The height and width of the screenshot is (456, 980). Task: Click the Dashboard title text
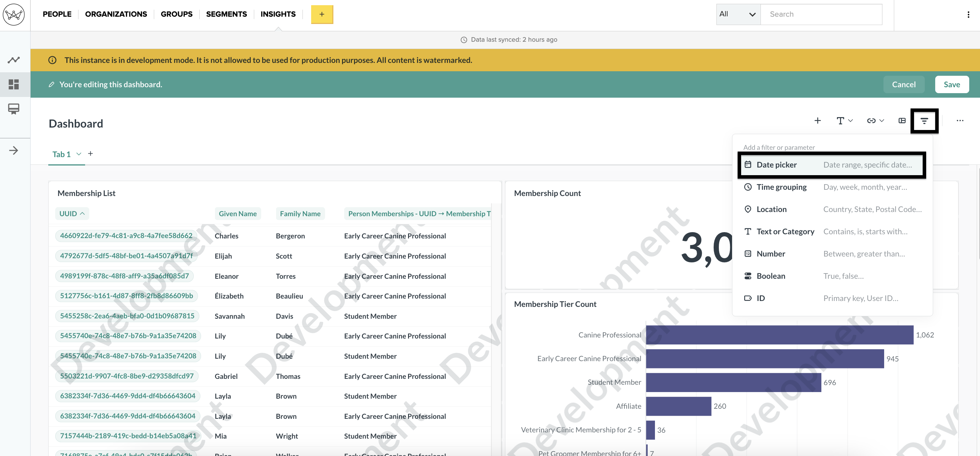pos(76,124)
